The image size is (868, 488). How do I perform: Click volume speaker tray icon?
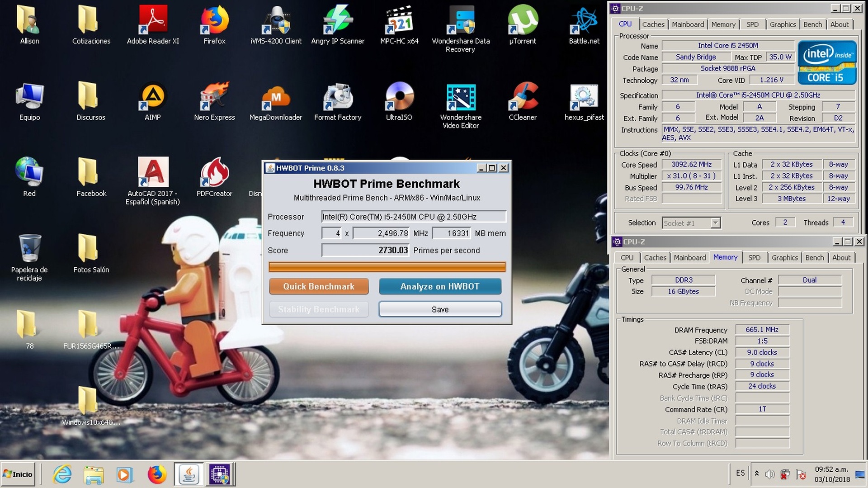point(769,474)
